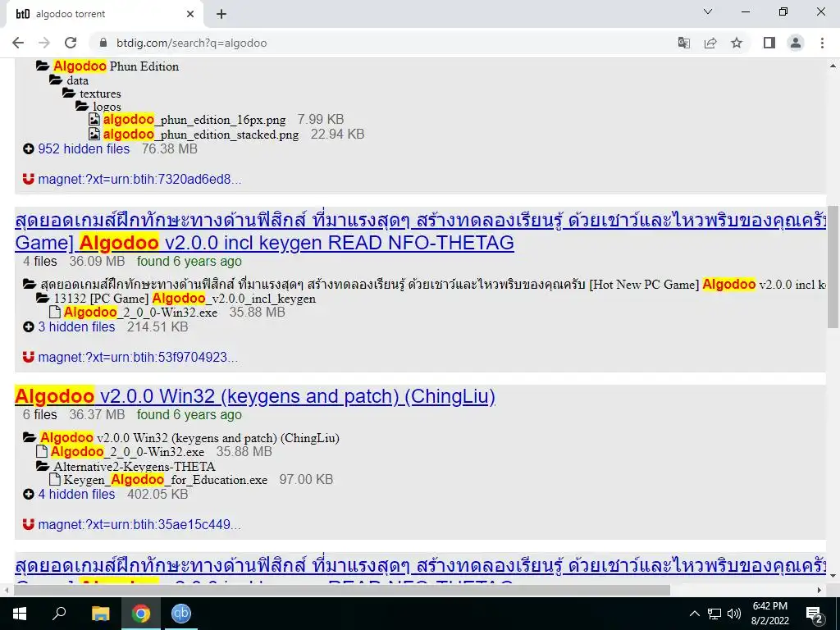The image size is (840, 630).
Task: Click magnet icon for 7320ad6ed8 link
Action: 29,179
